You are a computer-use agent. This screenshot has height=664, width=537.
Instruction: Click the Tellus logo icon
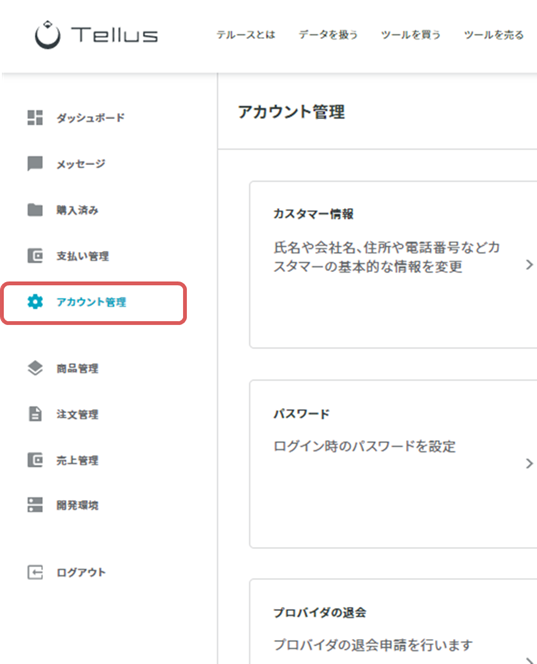47,34
